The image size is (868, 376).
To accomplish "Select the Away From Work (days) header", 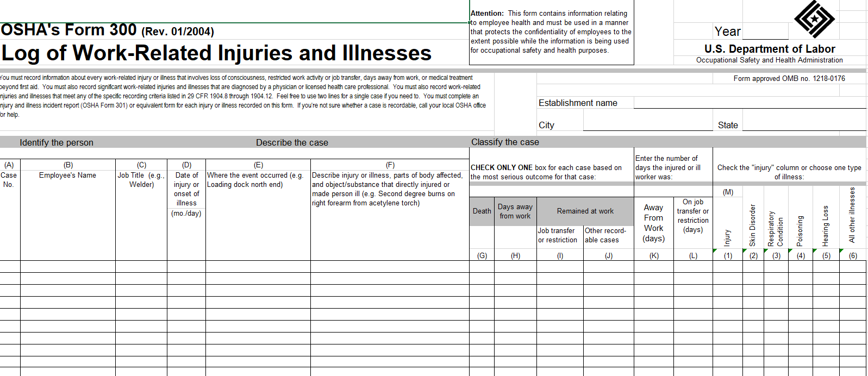I will click(653, 223).
